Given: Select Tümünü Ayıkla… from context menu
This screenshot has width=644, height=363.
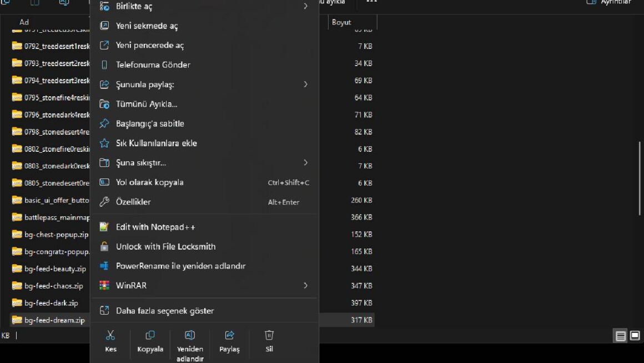Looking at the screenshot, I should tap(204, 104).
